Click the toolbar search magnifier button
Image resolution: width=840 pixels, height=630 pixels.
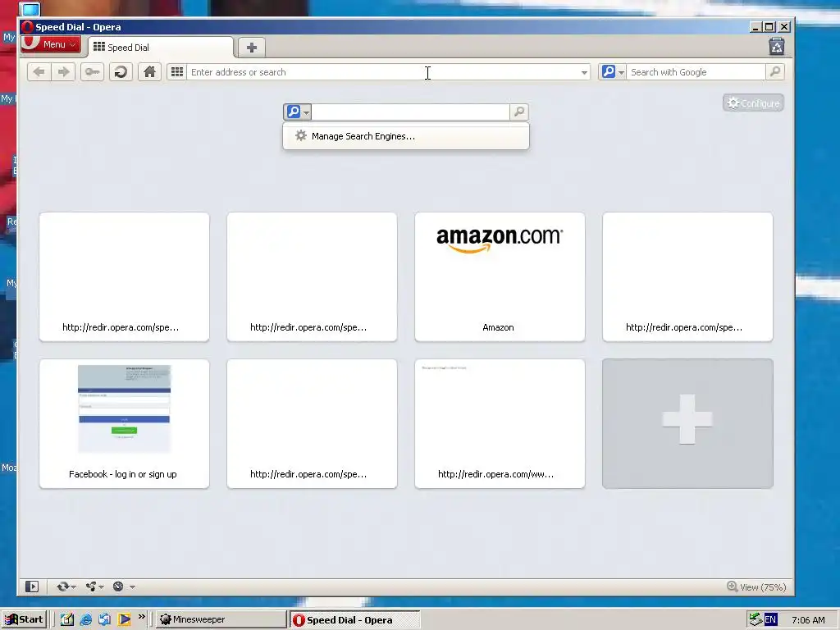point(774,72)
